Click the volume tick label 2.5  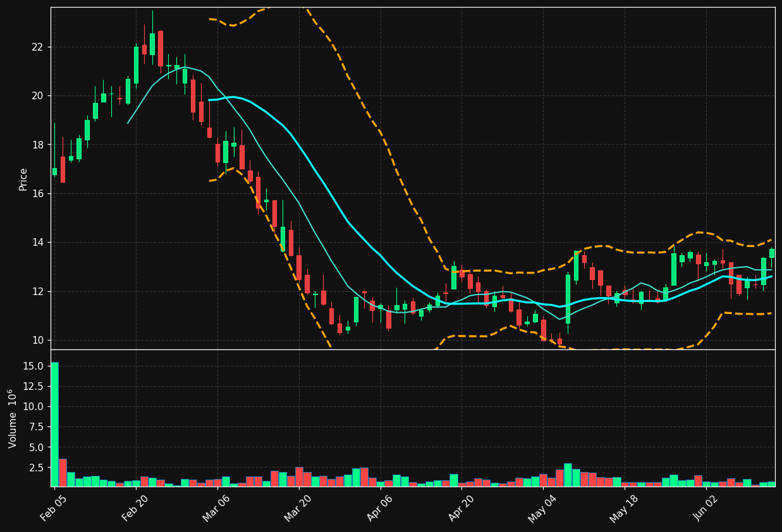pos(37,468)
